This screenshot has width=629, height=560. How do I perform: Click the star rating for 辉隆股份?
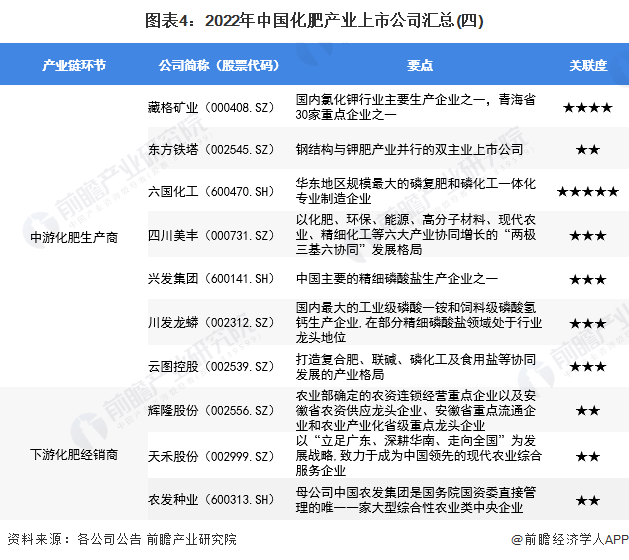point(587,411)
